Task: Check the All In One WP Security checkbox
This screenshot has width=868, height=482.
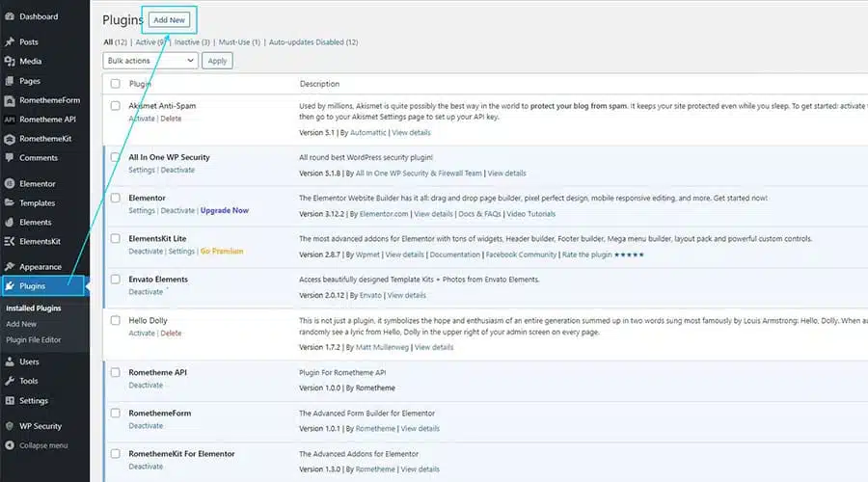Action: coord(115,157)
